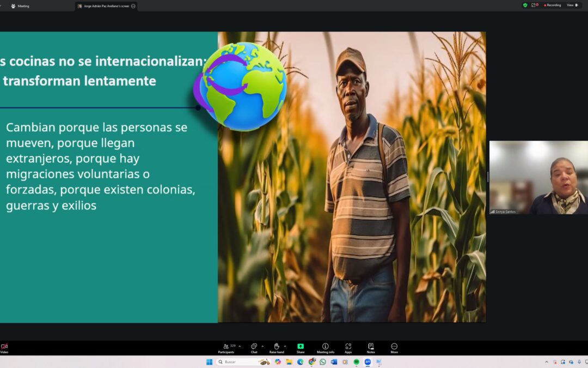Open the View layout menu
The height and width of the screenshot is (368, 588).
572,5
